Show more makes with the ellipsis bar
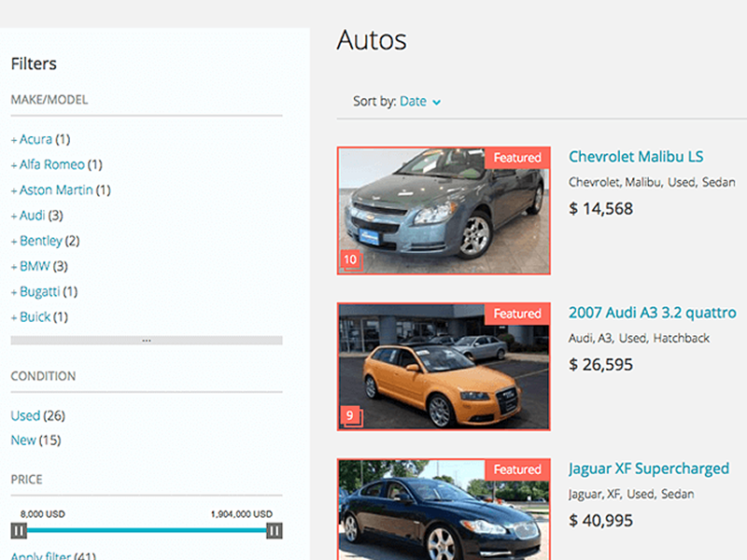747x560 pixels. [146, 341]
